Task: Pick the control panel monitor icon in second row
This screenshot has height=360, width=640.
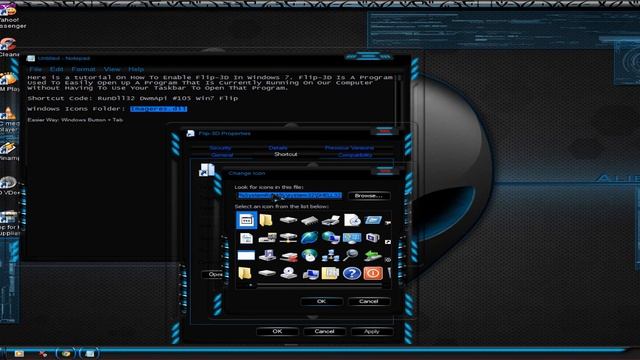Action: coord(373,238)
